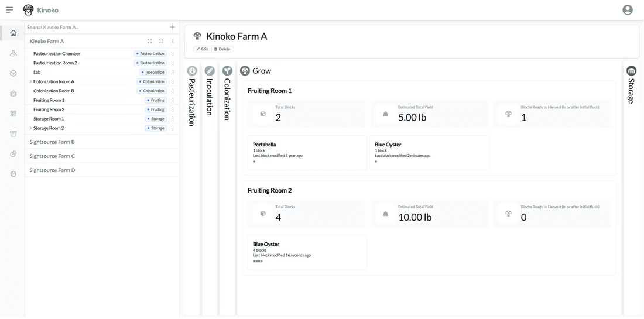Click the Fruiting Room 1 panel heading
Viewport: 644px width, 319px height.
(x=270, y=91)
